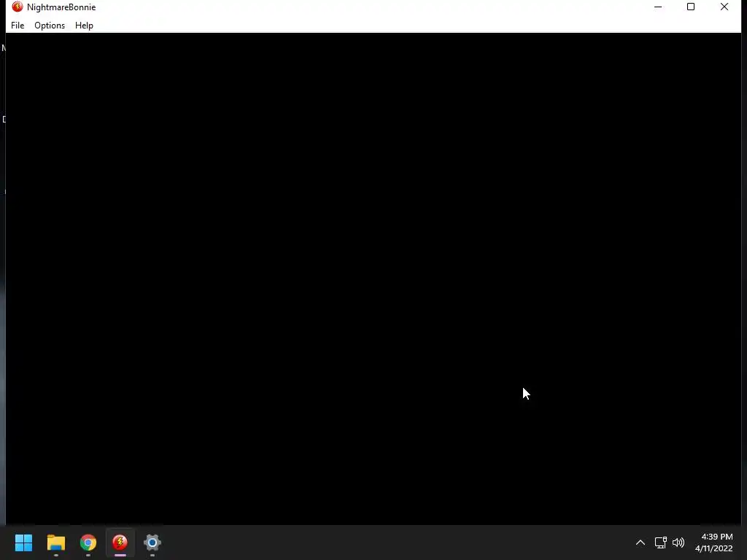
Task: Launch File Explorer from the taskbar
Action: [x=55, y=542]
